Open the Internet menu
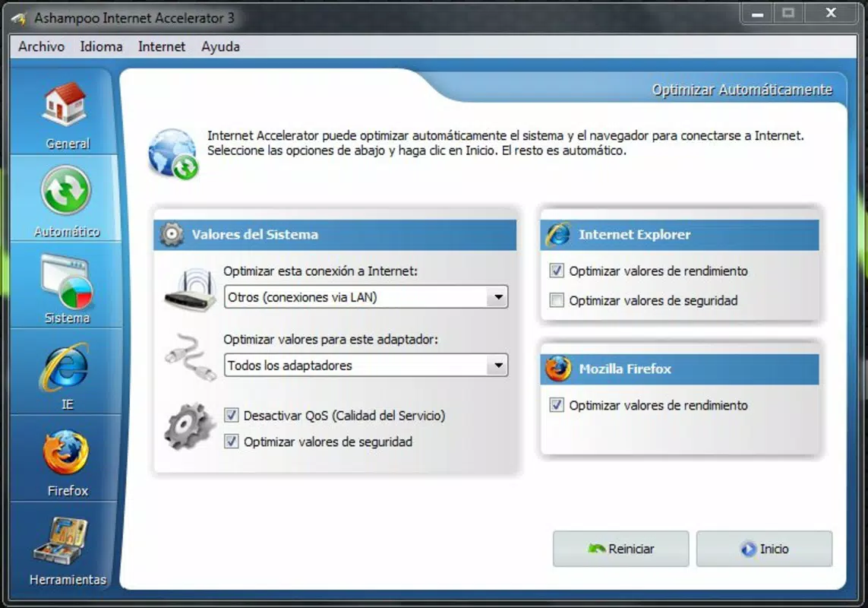The image size is (868, 608). pyautogui.click(x=162, y=46)
